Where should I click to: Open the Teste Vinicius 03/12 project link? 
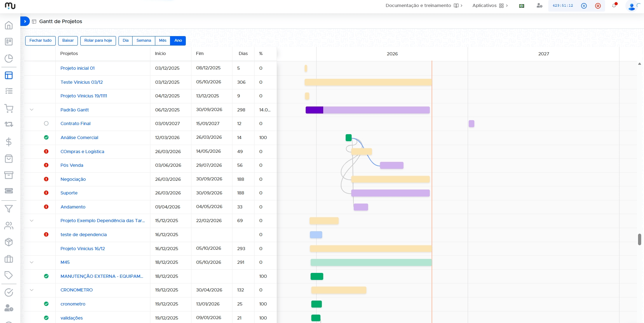click(x=82, y=82)
